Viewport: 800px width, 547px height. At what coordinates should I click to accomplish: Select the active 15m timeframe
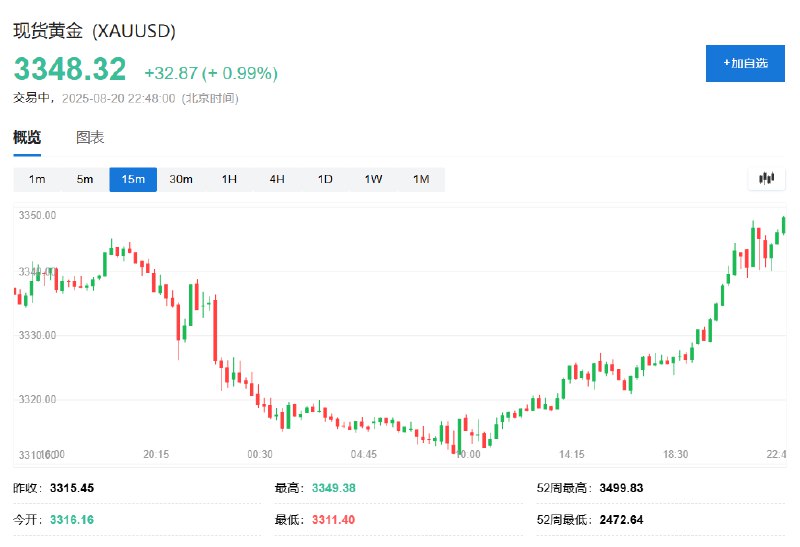click(133, 179)
